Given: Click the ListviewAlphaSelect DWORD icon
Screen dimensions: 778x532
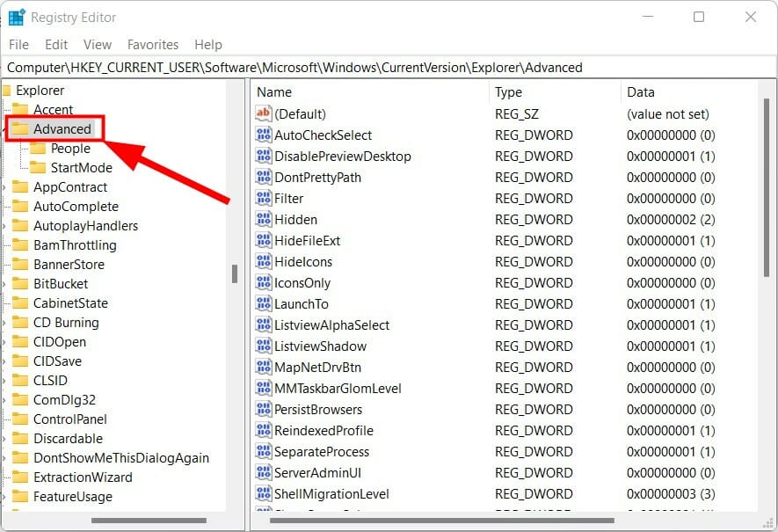Looking at the screenshot, I should 264,324.
